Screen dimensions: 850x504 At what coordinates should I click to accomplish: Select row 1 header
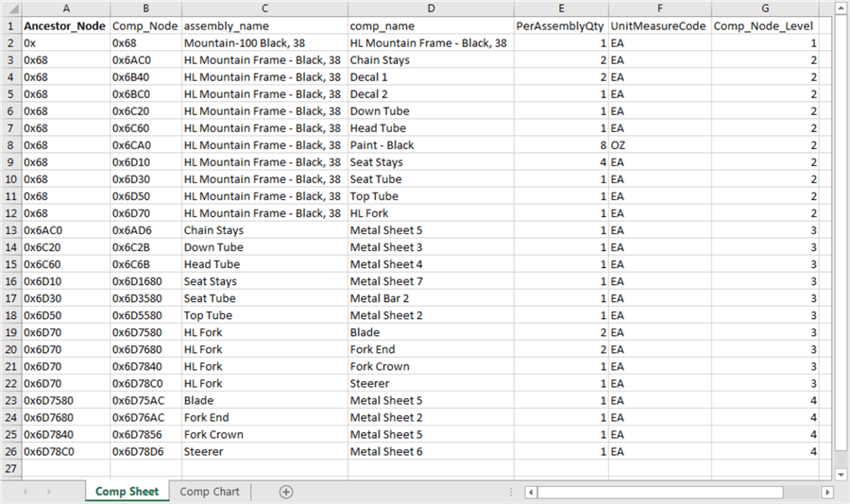10,26
